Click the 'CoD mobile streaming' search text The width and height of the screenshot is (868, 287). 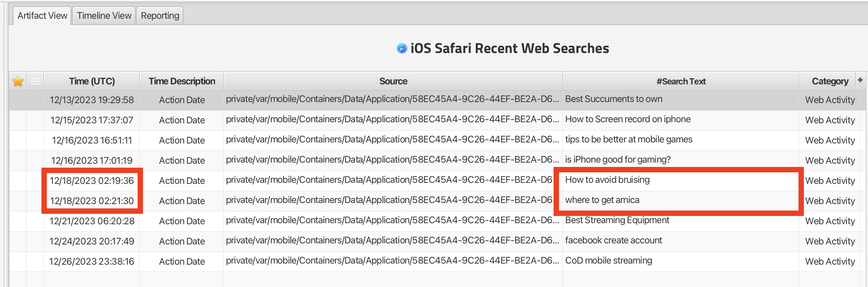609,260
